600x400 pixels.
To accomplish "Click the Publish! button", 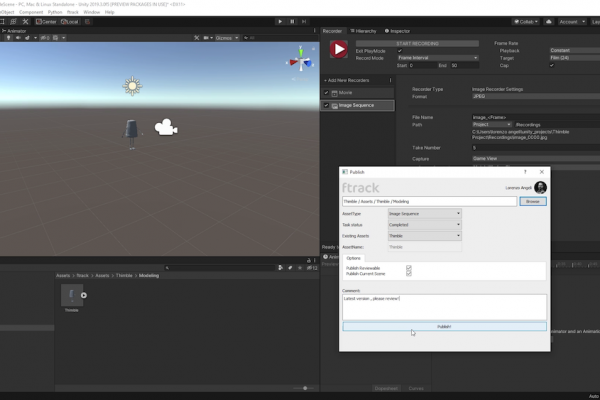I will (444, 327).
